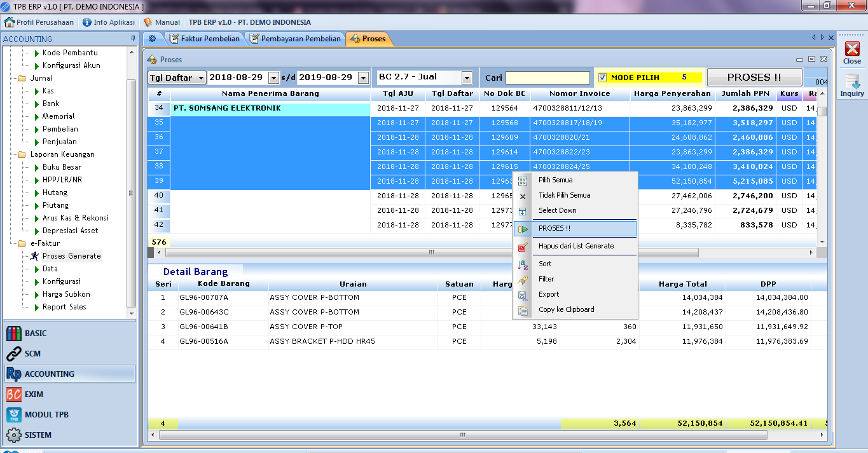Expand the BC 2.7 - Jual dropdown
Screen dimensions: 868x453
(467, 78)
